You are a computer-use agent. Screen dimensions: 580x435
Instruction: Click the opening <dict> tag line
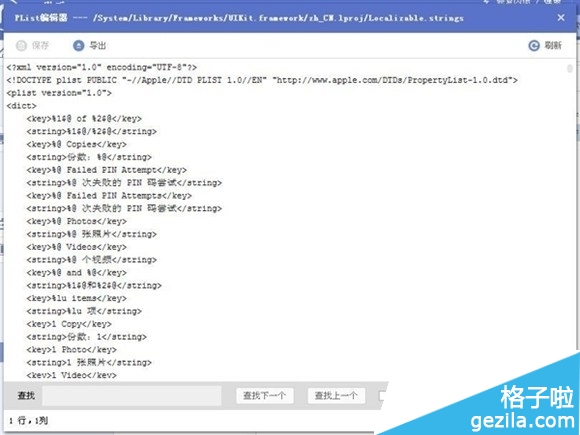coord(21,106)
